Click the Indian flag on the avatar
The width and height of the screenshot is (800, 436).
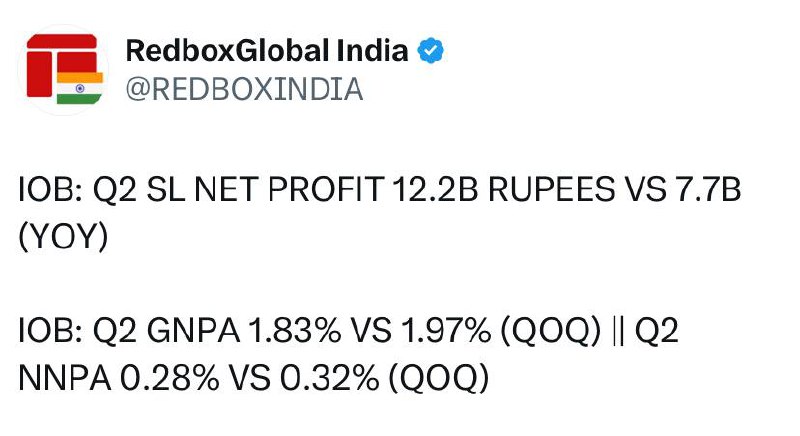click(80, 87)
